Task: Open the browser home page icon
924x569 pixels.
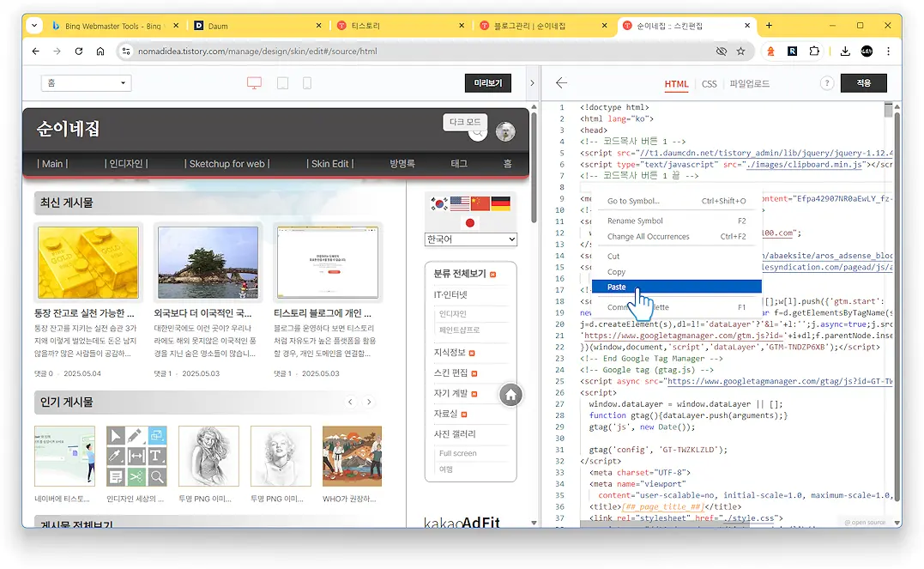Action: (100, 51)
